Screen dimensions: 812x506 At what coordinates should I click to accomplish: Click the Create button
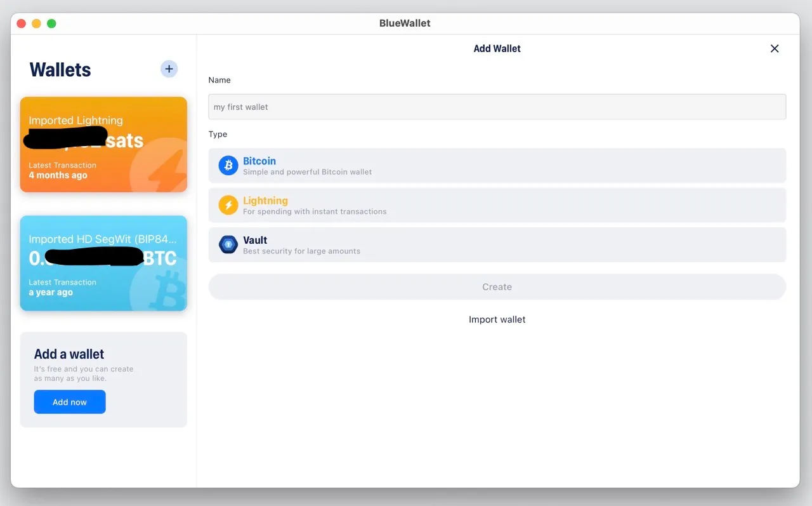(x=497, y=287)
